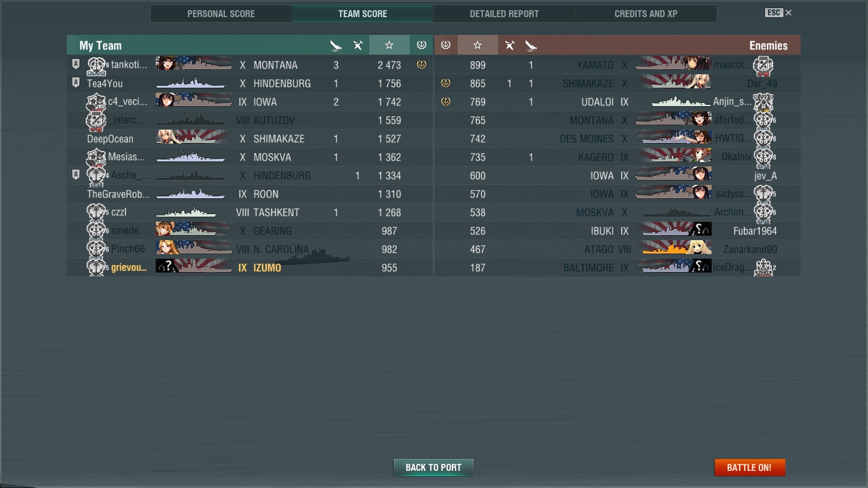Sort Enemies by ships destroyed icon
Screen dimensions: 868x488
(531, 45)
